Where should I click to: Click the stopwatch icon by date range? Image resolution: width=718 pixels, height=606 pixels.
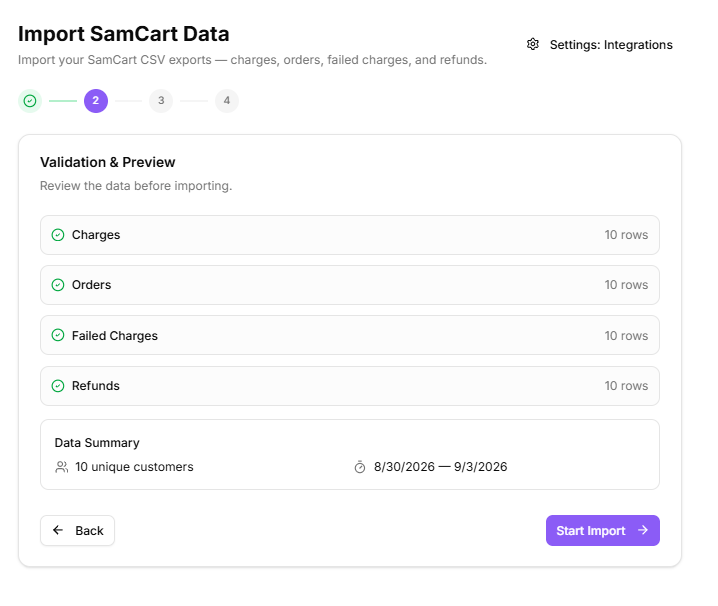(x=360, y=467)
